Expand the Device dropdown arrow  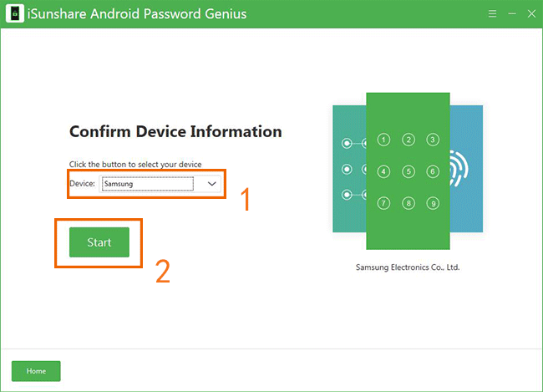coord(212,183)
